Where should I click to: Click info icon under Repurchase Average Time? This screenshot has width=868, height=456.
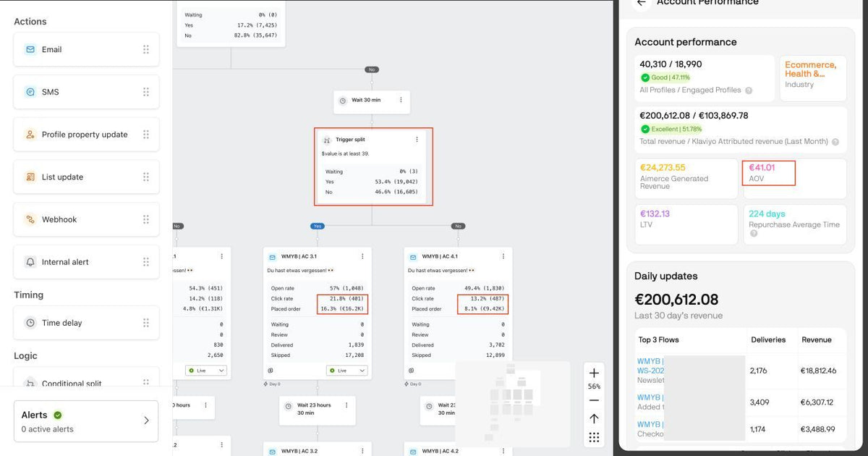(x=753, y=234)
